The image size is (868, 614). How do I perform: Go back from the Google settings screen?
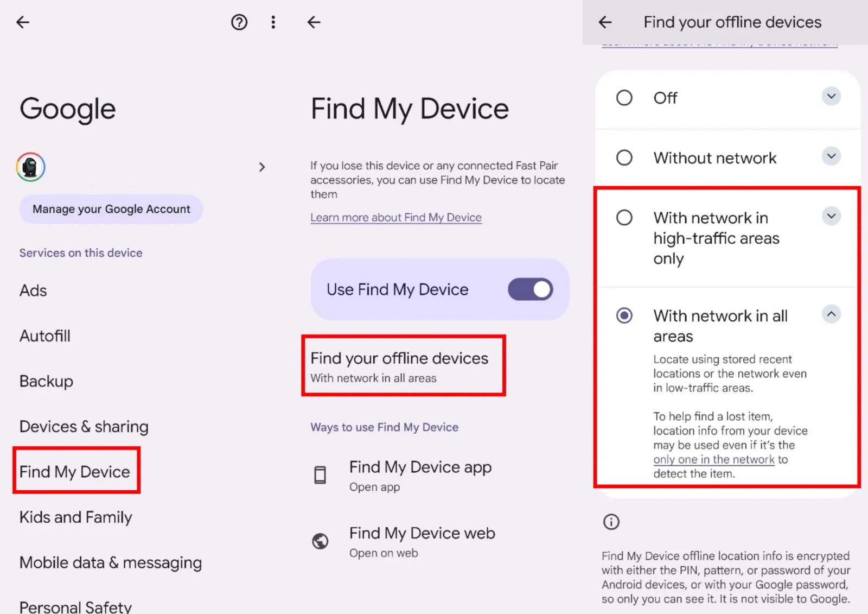[23, 22]
